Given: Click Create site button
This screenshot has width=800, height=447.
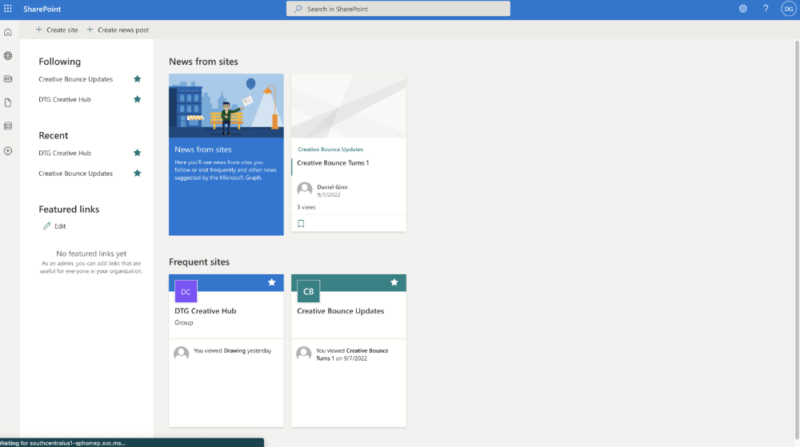Looking at the screenshot, I should pos(57,30).
